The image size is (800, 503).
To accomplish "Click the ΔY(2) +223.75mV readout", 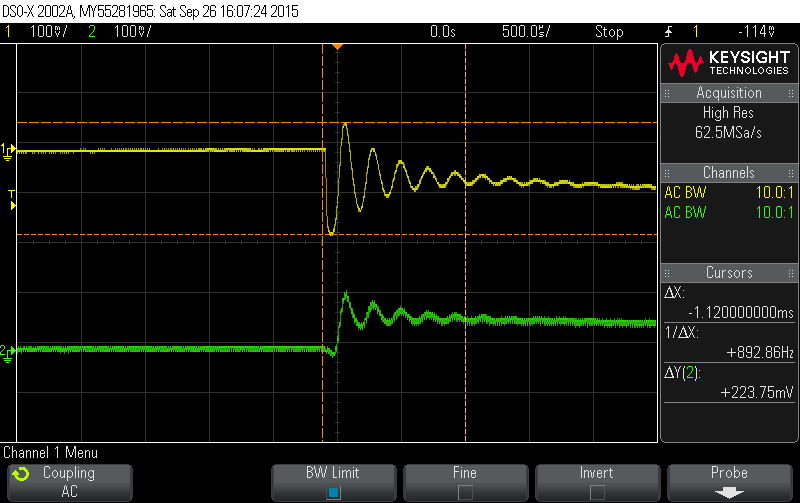I will (x=757, y=392).
